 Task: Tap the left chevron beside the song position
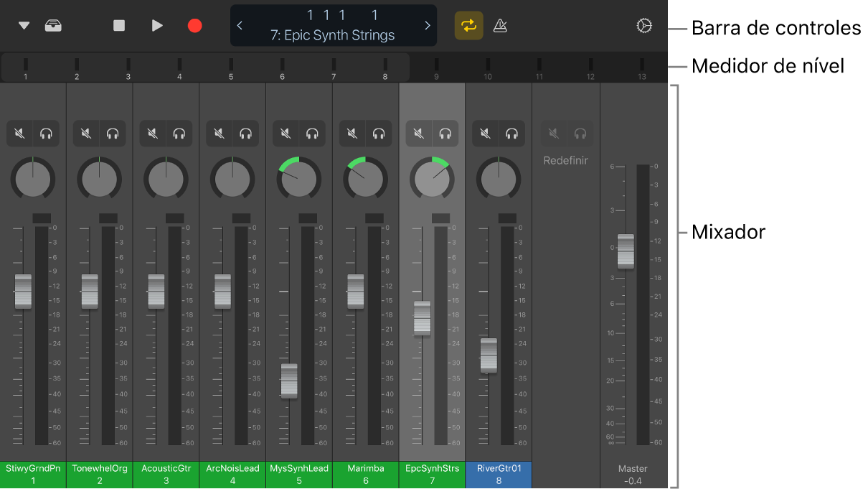point(240,25)
